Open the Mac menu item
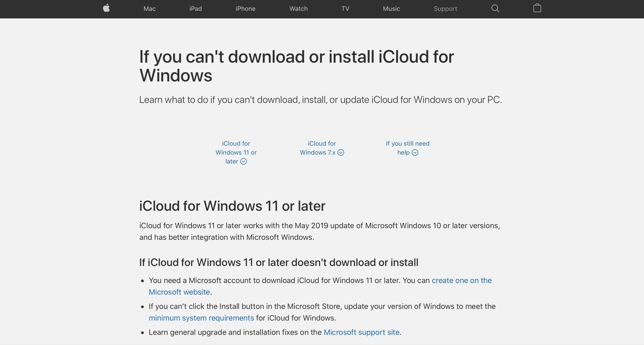The image size is (644, 345). [150, 9]
